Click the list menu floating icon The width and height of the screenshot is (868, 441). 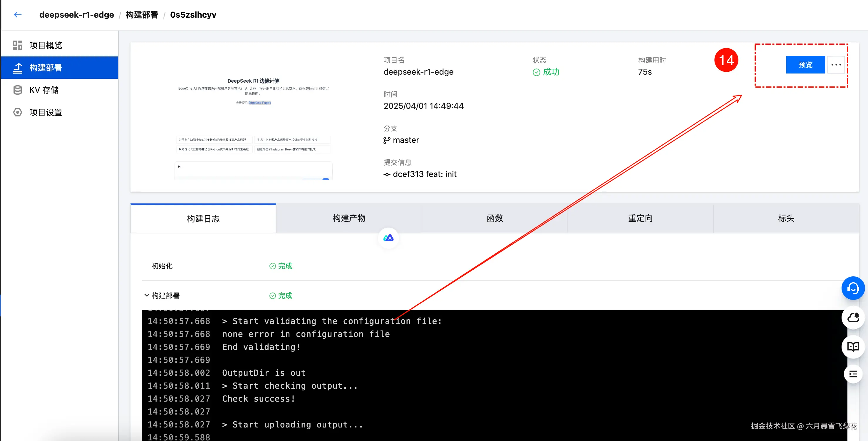pyautogui.click(x=853, y=374)
